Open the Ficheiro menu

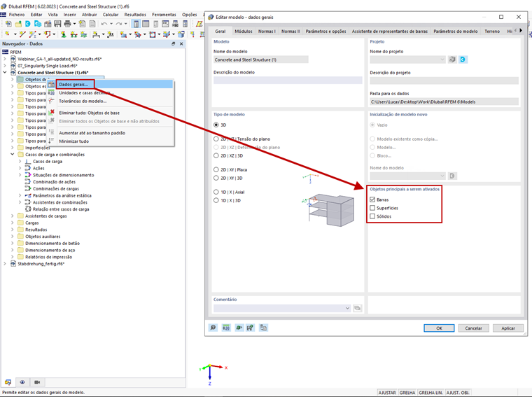click(x=17, y=15)
